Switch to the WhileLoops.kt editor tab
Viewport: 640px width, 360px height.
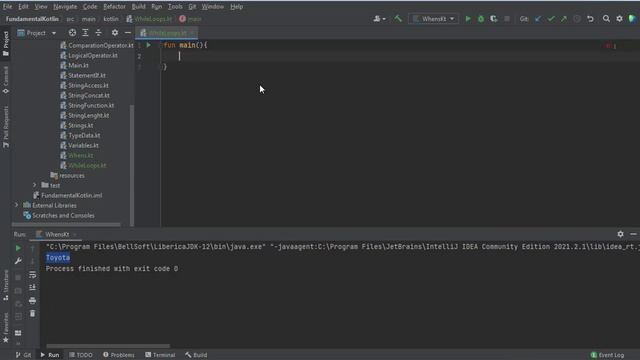167,33
